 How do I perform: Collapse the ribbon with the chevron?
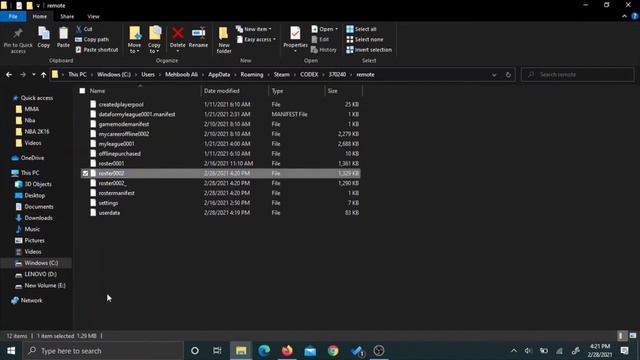point(624,16)
